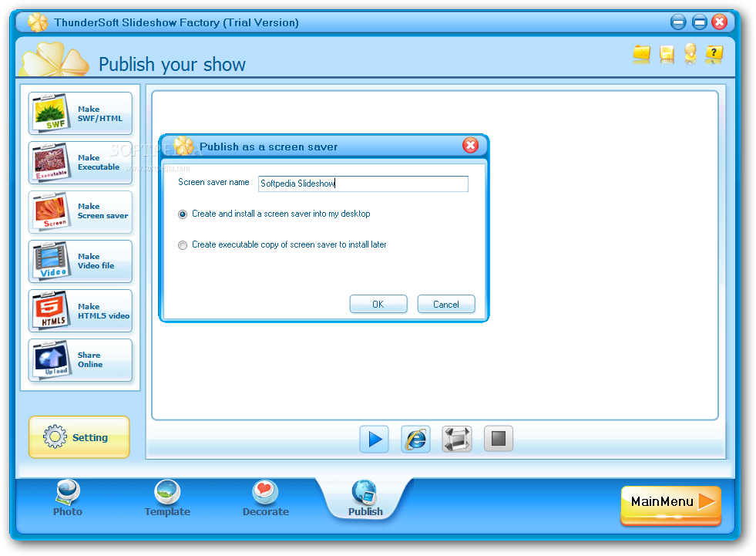The height and width of the screenshot is (556, 756).
Task: Stop the slideshow preview
Action: (498, 439)
